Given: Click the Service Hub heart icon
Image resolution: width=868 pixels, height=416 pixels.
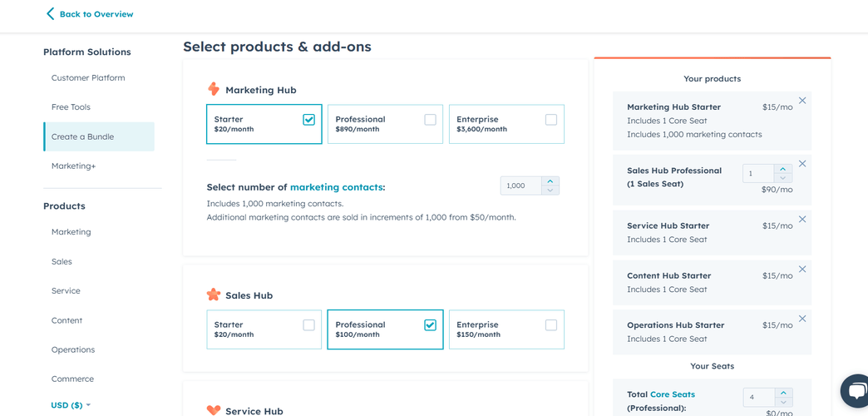Looking at the screenshot, I should coord(213,410).
